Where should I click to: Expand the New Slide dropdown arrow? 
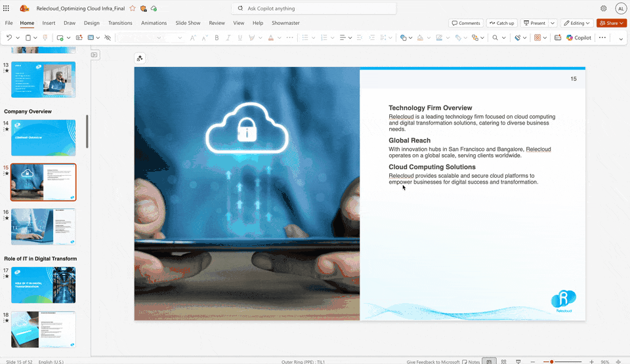69,38
